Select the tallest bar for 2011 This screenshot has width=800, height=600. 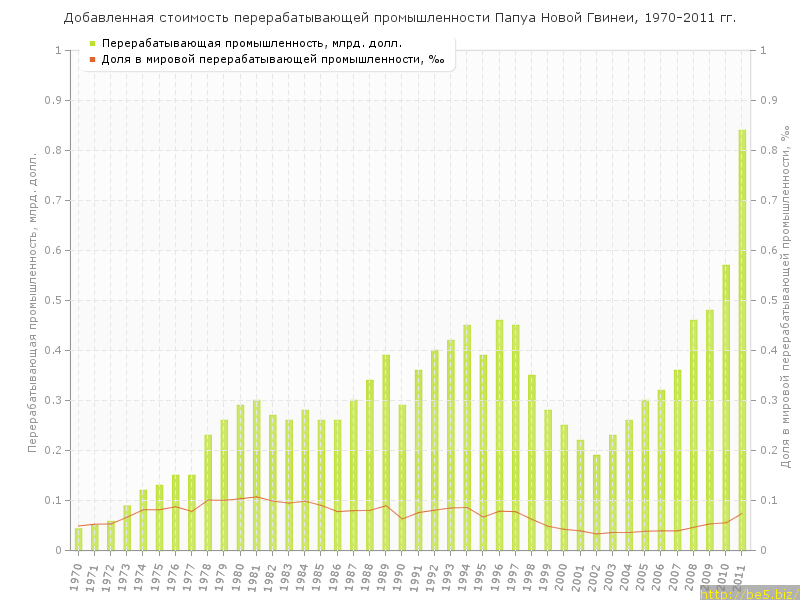click(742, 340)
